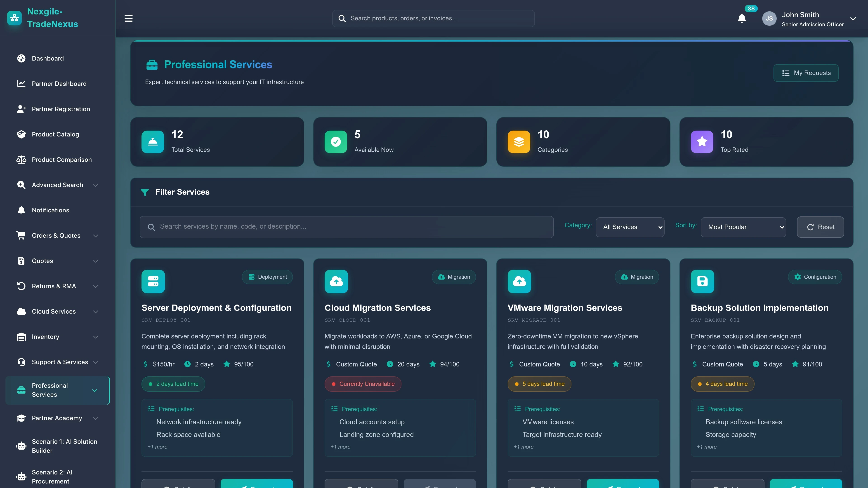Click the filter icon next to Filter Services
The height and width of the screenshot is (488, 868).
coord(145,192)
